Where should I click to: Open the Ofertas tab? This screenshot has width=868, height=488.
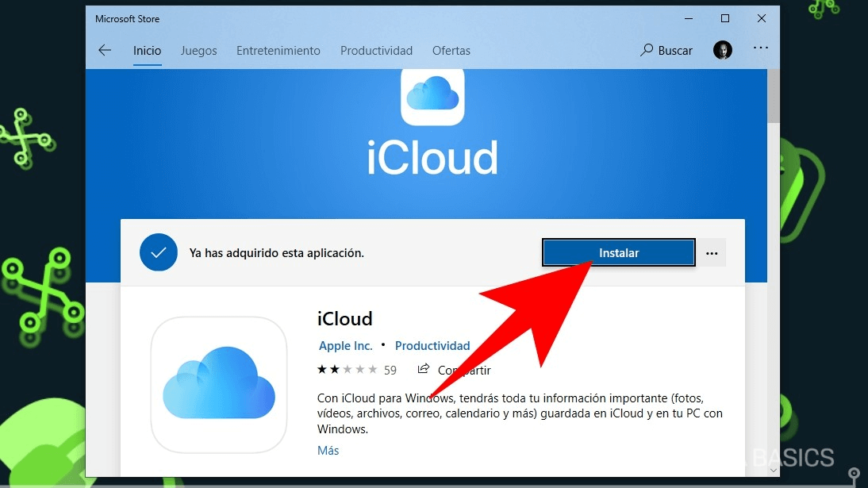click(x=451, y=51)
